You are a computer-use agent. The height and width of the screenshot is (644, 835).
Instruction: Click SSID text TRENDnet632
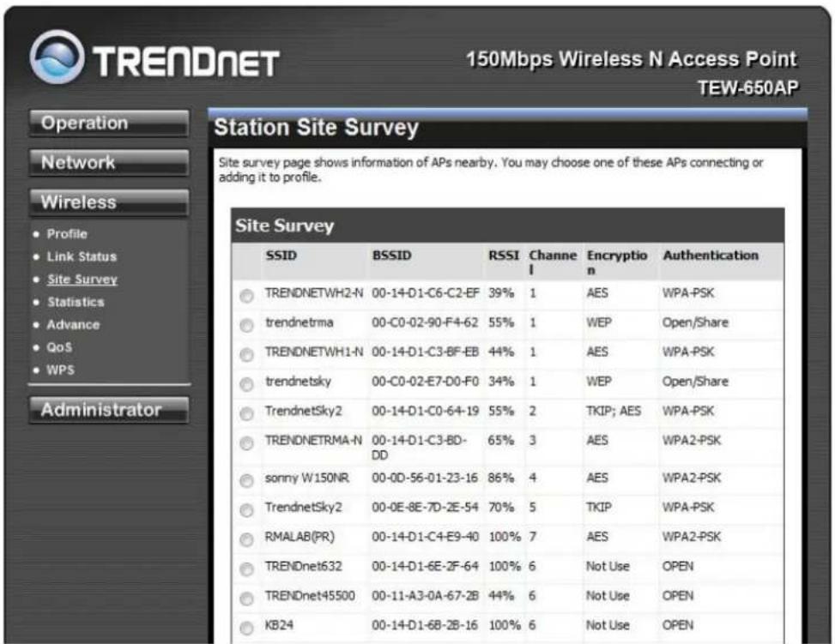coord(304,566)
